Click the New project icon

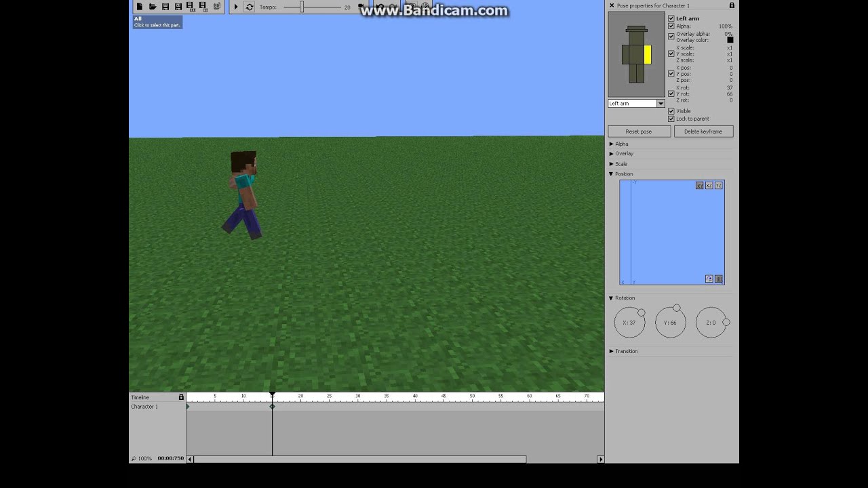pyautogui.click(x=139, y=7)
